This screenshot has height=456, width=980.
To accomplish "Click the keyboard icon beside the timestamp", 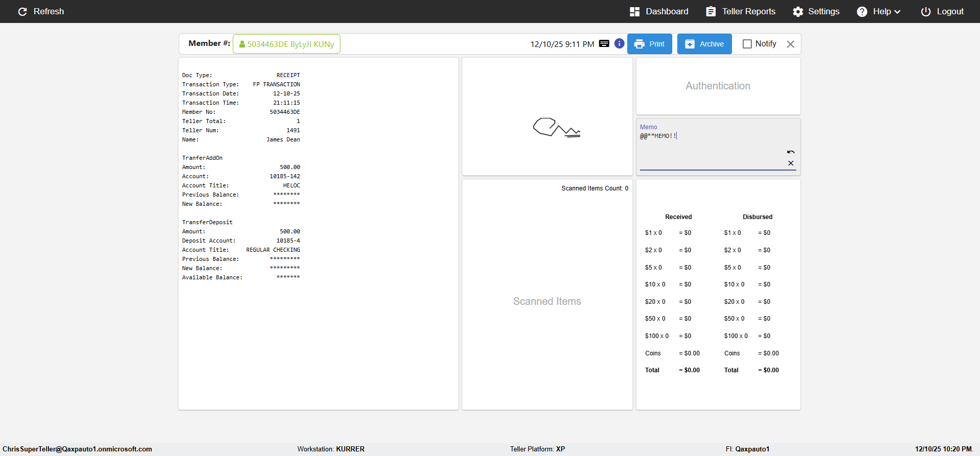I will pyautogui.click(x=604, y=43).
